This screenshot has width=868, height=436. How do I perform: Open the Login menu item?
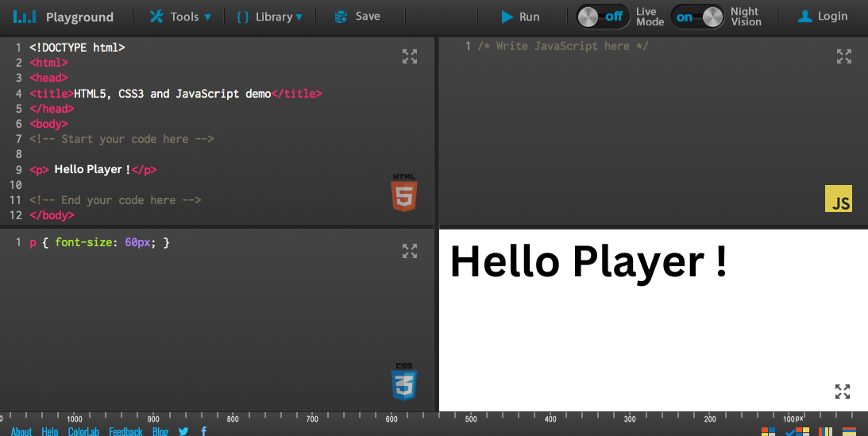tap(823, 17)
